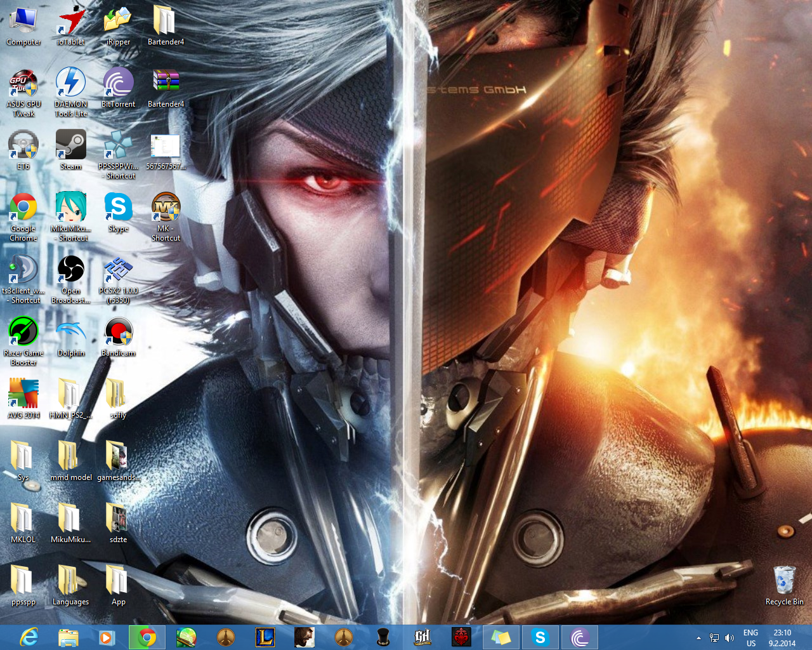812x650 pixels.
Task: Open Windows Media Player taskbar icon
Action: coord(107,637)
